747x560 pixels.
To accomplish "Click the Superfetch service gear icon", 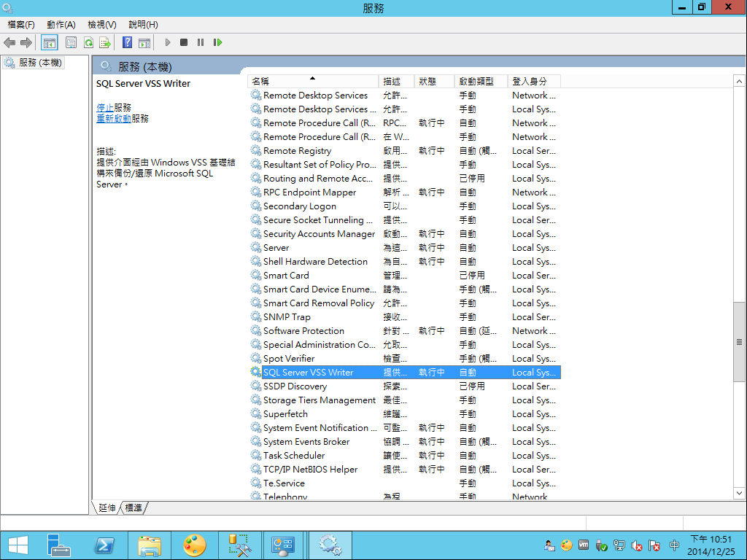I will pyautogui.click(x=256, y=414).
